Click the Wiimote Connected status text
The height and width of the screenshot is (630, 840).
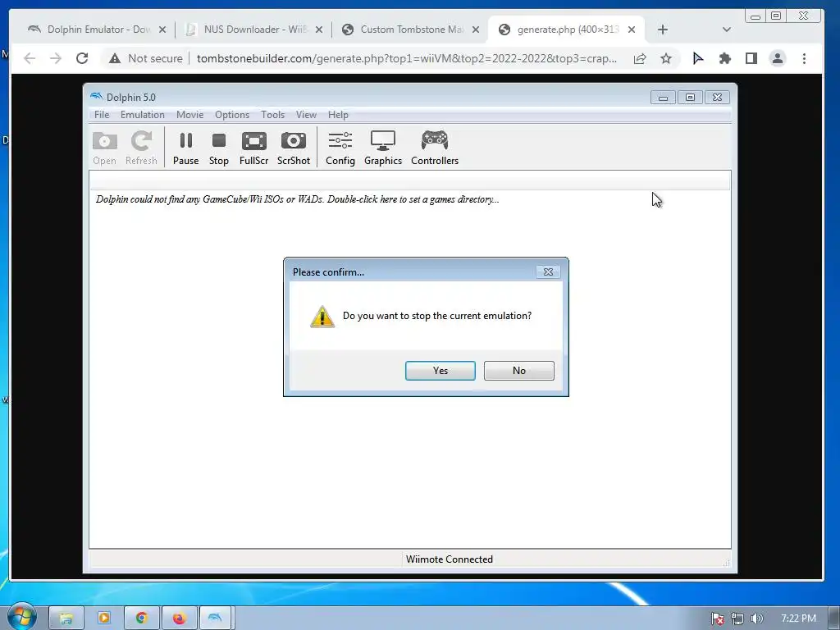(x=449, y=559)
